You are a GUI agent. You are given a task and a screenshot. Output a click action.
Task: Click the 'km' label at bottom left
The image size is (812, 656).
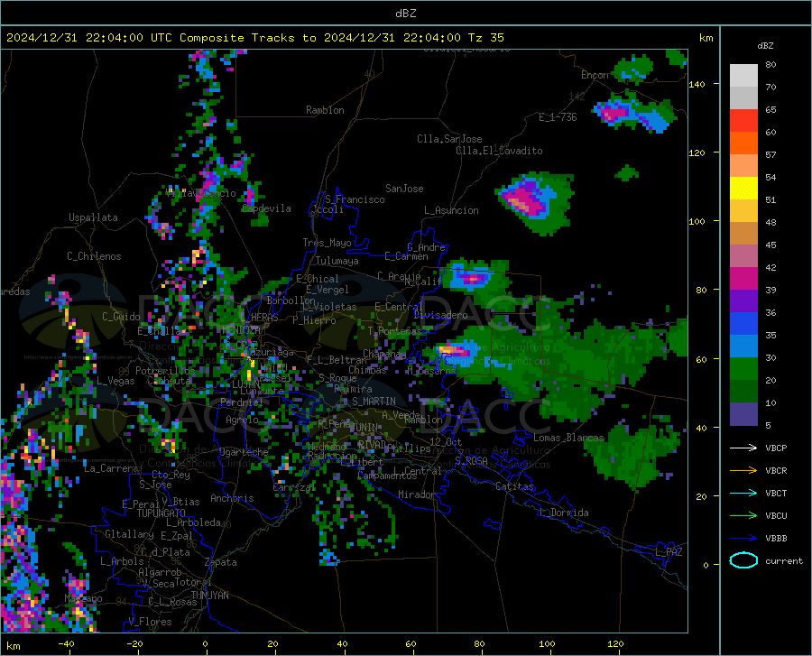point(14,646)
